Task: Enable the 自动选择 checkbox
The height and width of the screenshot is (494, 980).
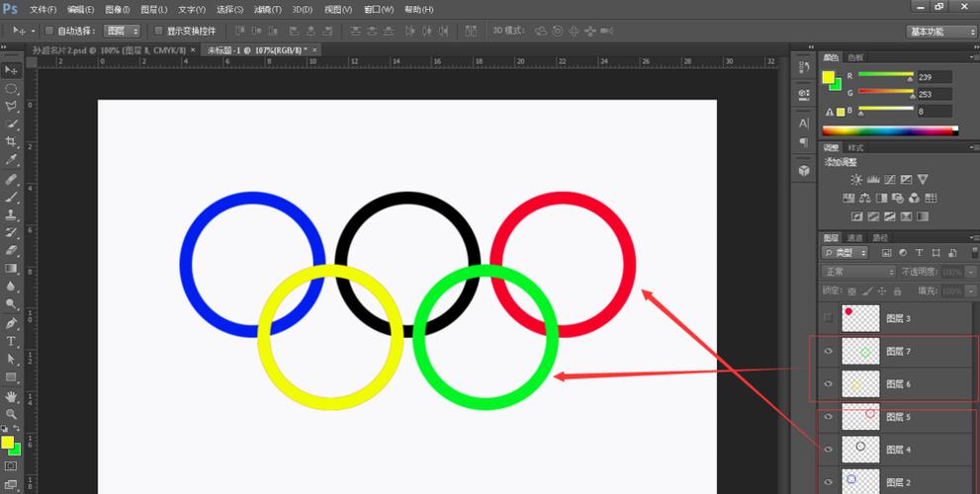Action: (x=49, y=31)
